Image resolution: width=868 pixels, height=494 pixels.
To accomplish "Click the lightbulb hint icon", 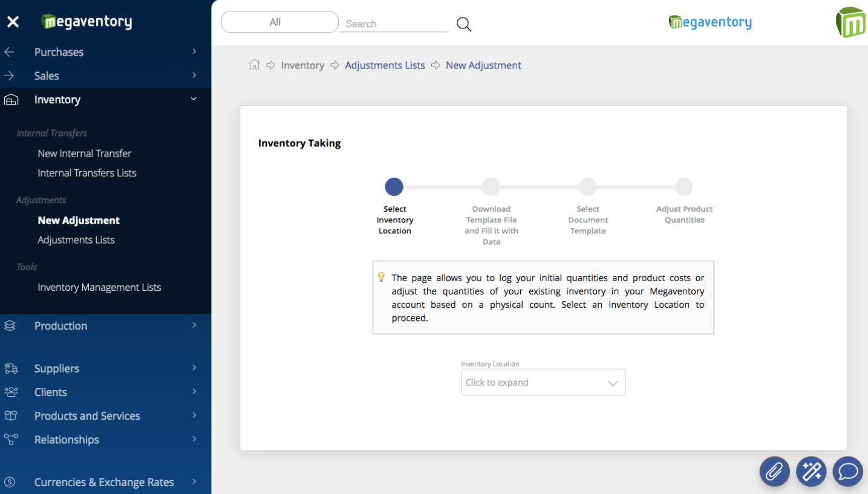I will coord(381,277).
